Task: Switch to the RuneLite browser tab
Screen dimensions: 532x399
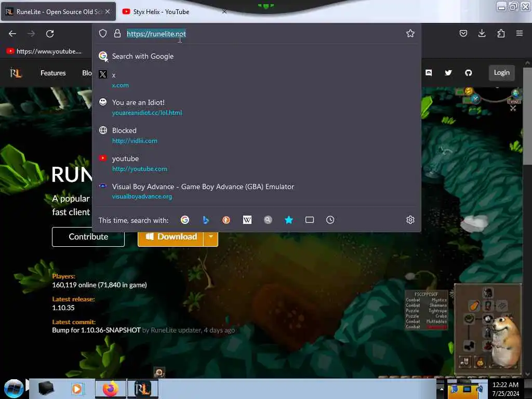Action: pos(58,11)
